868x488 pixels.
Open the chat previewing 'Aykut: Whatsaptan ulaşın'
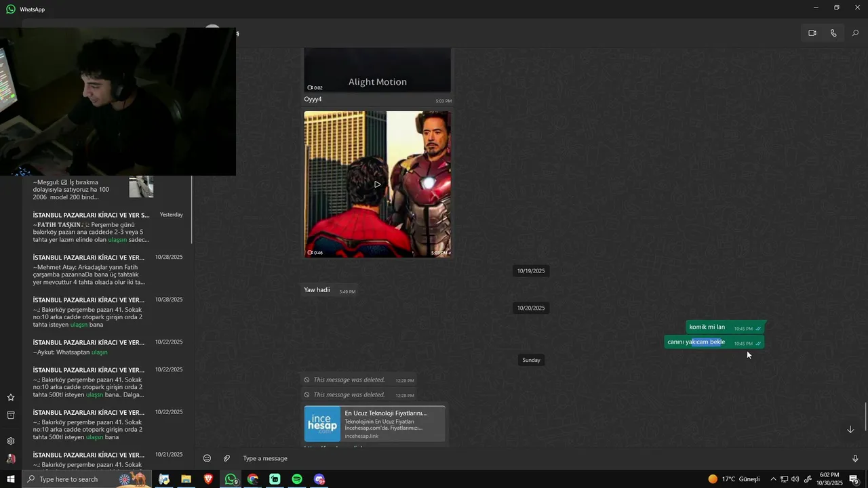click(x=107, y=347)
